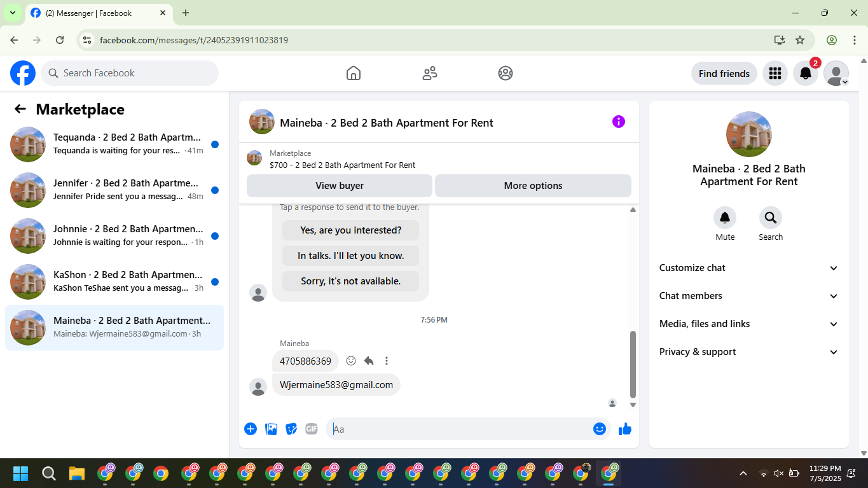
Task: Install app icon in address bar
Action: (x=780, y=40)
